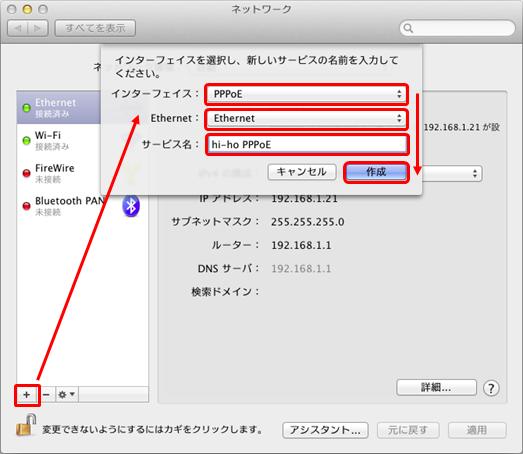The image size is (523, 454).
Task: Open the アシスタント assistant button
Action: (x=325, y=430)
